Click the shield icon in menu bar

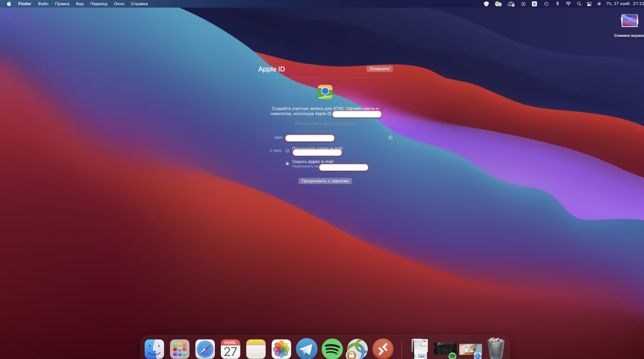486,4
